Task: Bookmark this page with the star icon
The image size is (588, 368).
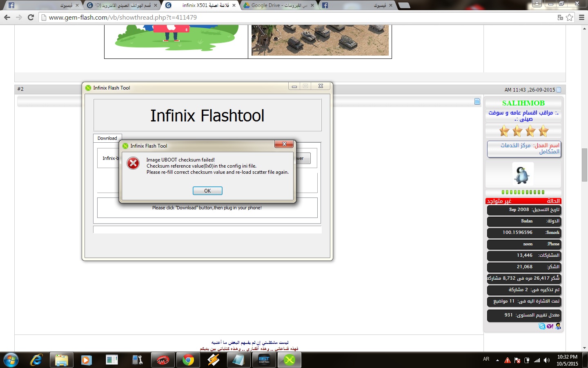Action: tap(570, 17)
